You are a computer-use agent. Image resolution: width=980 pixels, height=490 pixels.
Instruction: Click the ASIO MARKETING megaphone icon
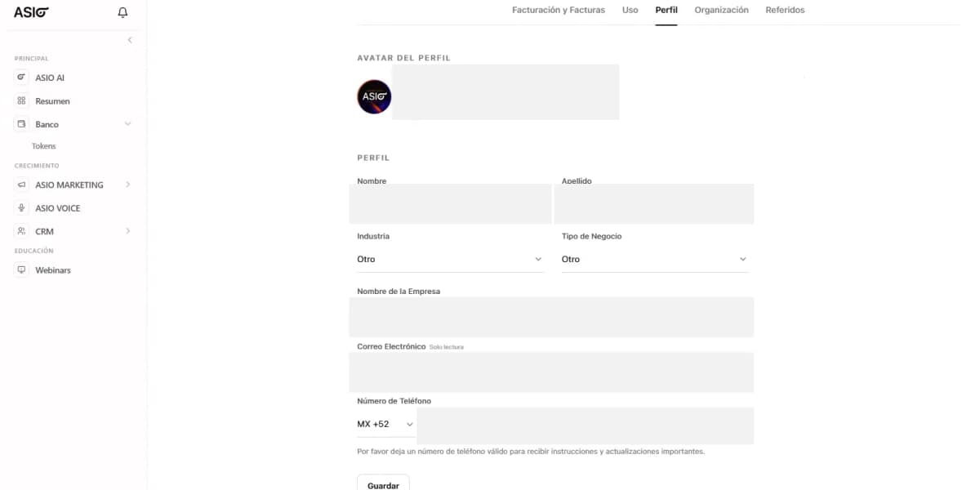click(x=22, y=185)
